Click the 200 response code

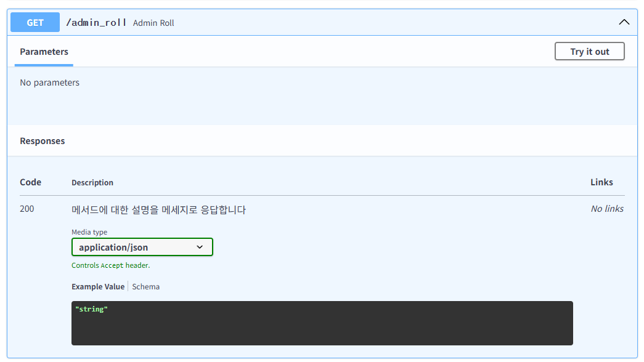point(26,209)
